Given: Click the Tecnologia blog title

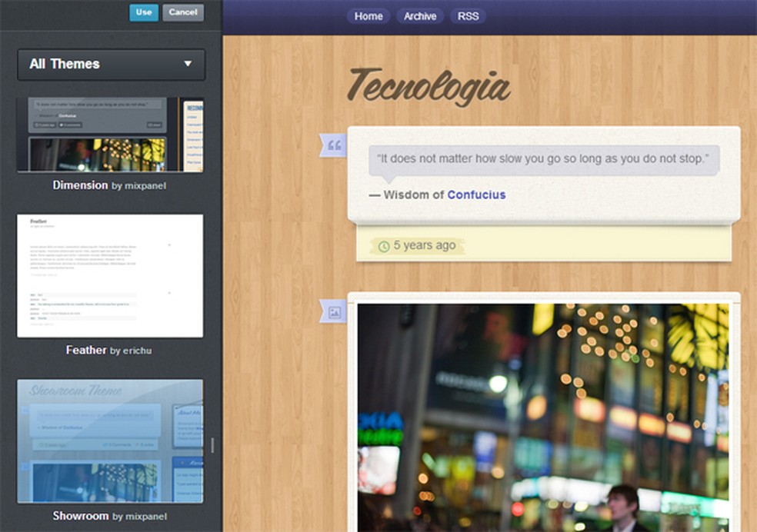Looking at the screenshot, I should point(429,87).
